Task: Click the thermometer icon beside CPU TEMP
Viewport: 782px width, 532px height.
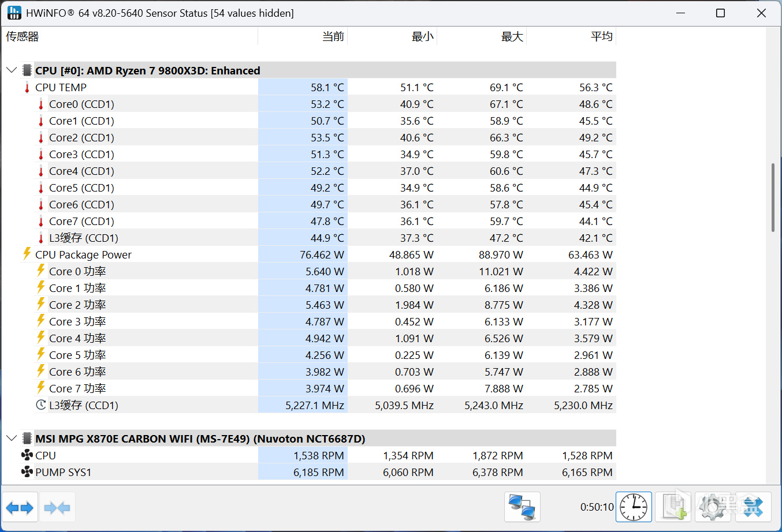Action: point(27,88)
